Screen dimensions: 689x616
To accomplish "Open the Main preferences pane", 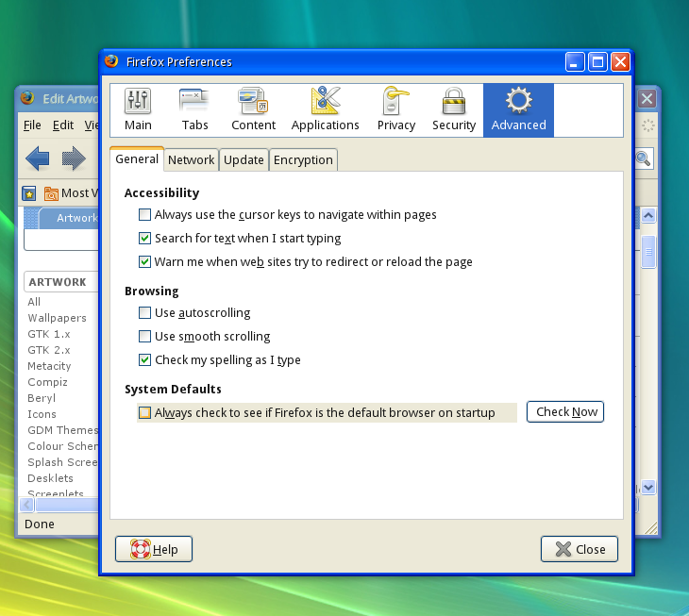I will pos(138,110).
